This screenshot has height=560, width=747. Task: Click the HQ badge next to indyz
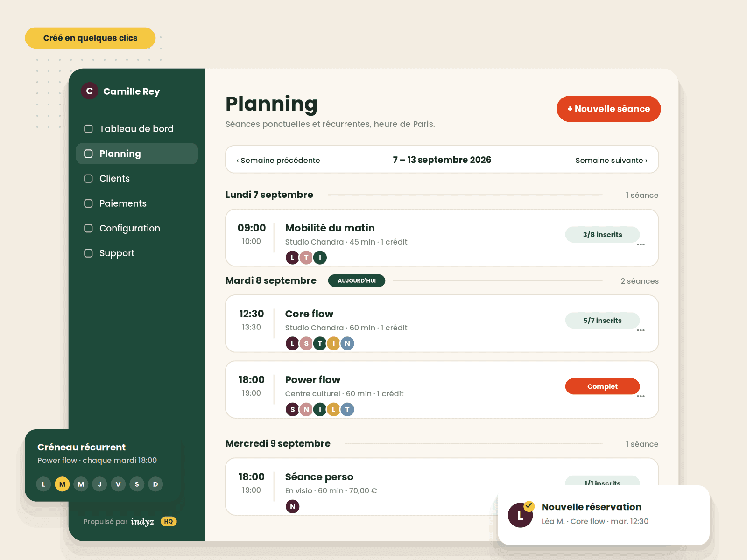[169, 521]
